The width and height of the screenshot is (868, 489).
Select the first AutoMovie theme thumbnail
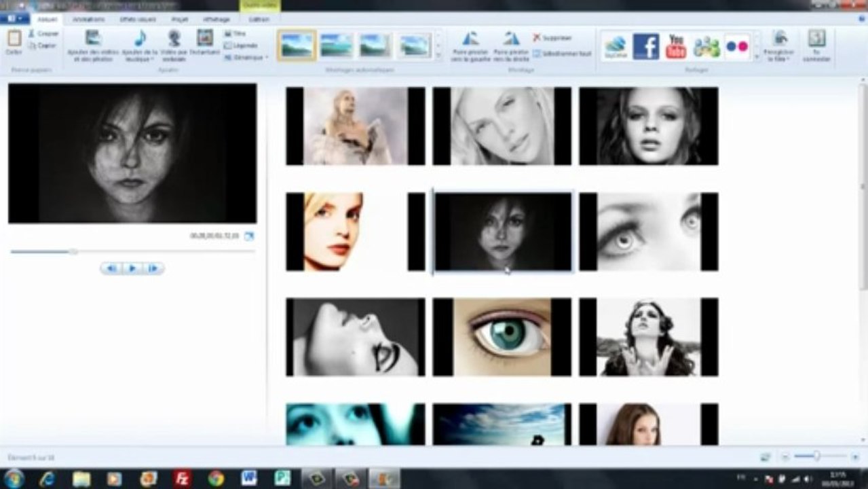[x=297, y=46]
